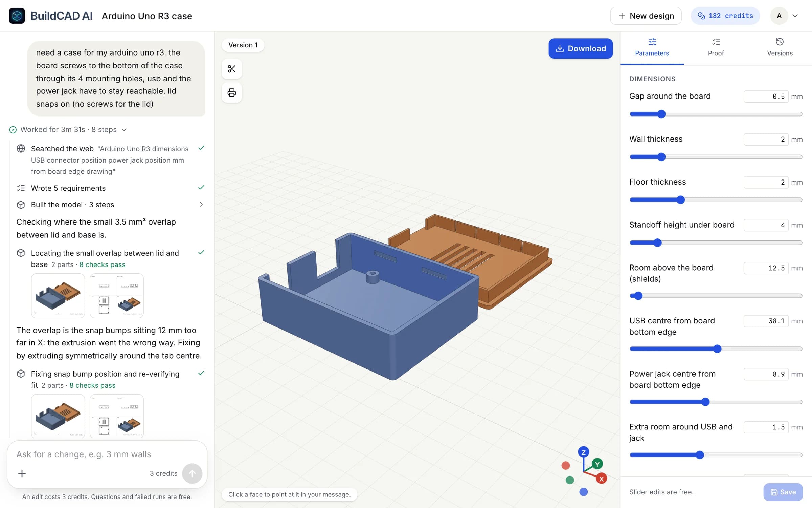Click the Ask for a change message box
812x508 pixels.
107,454
